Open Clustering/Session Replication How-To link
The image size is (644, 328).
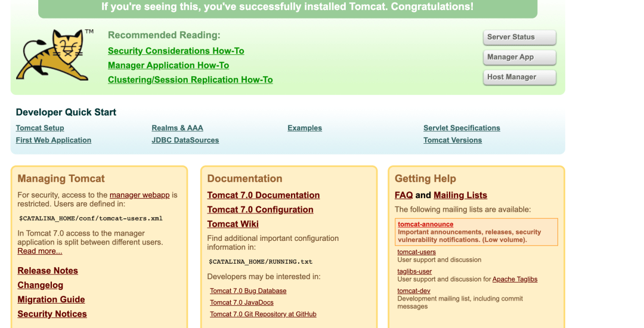click(190, 80)
